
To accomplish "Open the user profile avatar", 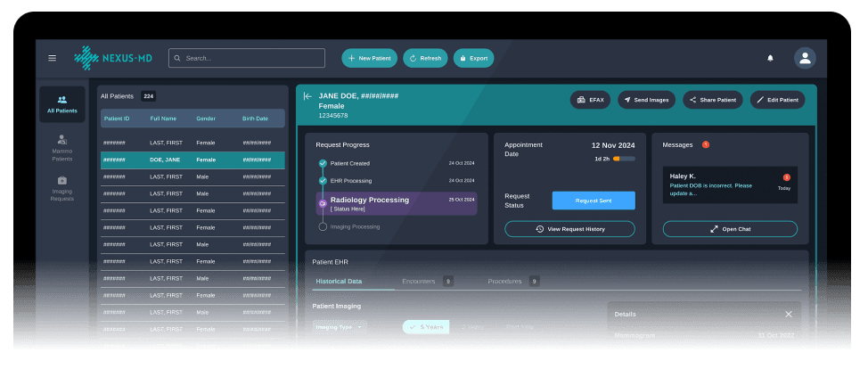I will [805, 58].
